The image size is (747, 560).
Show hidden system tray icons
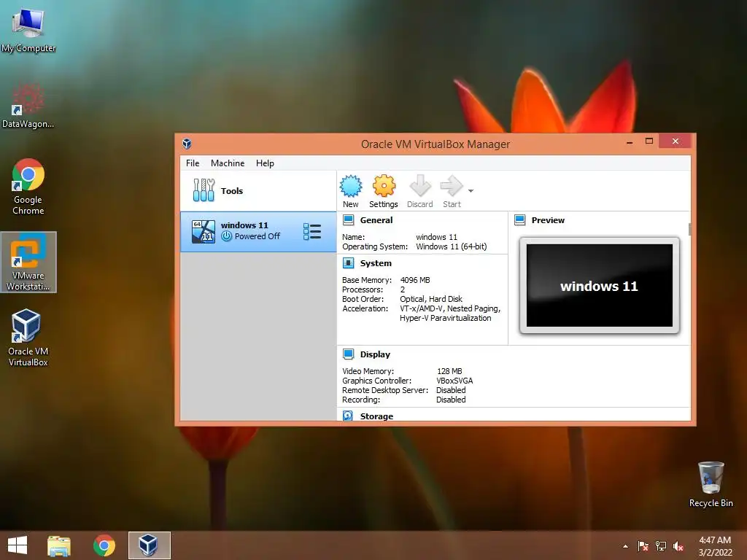click(625, 546)
